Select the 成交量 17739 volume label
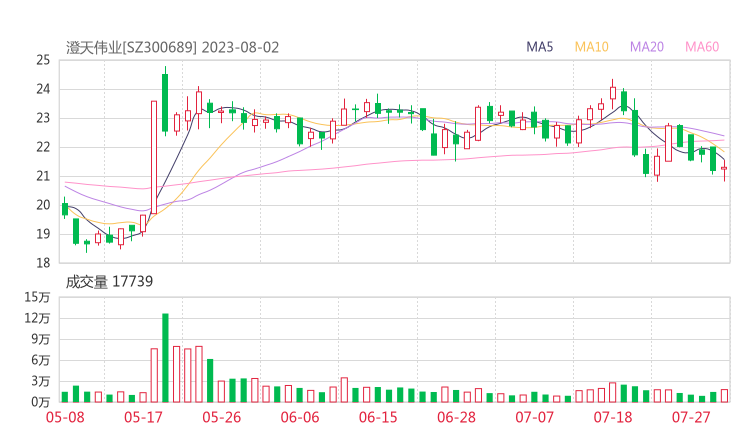740x440 pixels. [x=110, y=282]
